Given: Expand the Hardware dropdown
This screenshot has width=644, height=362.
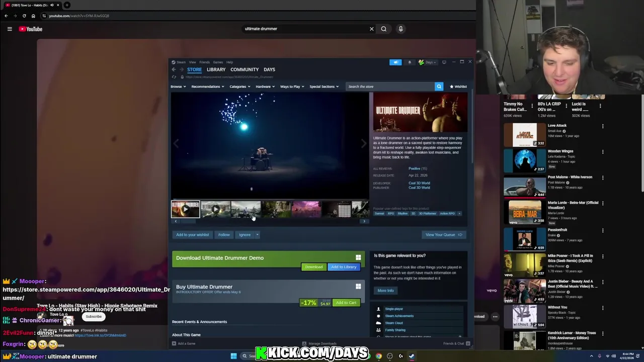Looking at the screenshot, I should click(265, 86).
